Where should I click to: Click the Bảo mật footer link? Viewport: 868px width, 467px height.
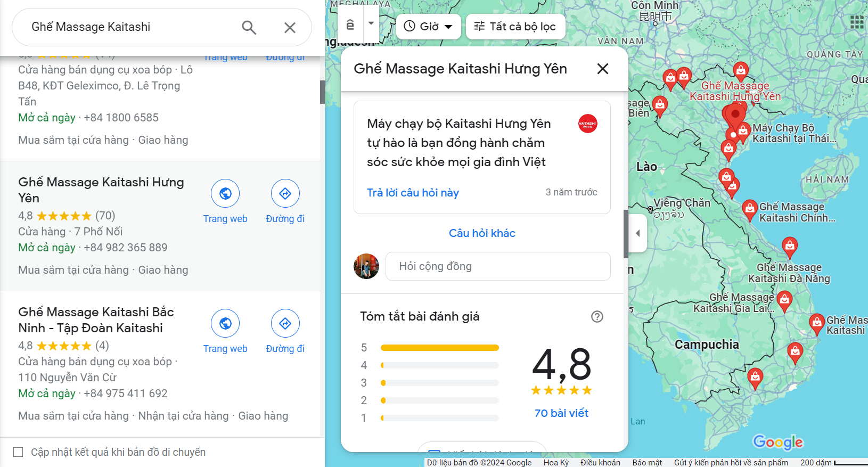(x=647, y=462)
